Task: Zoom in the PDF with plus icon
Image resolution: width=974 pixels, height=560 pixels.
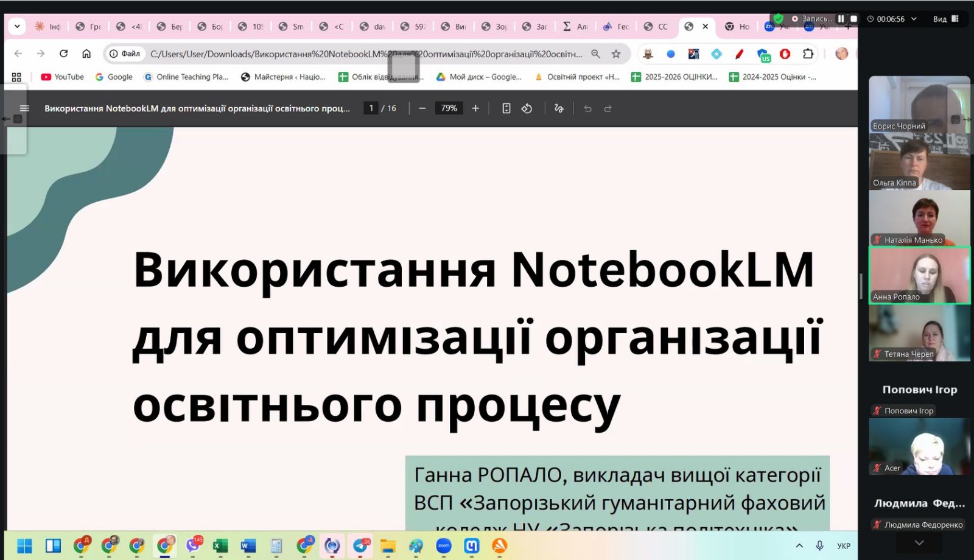Action: 475,108
